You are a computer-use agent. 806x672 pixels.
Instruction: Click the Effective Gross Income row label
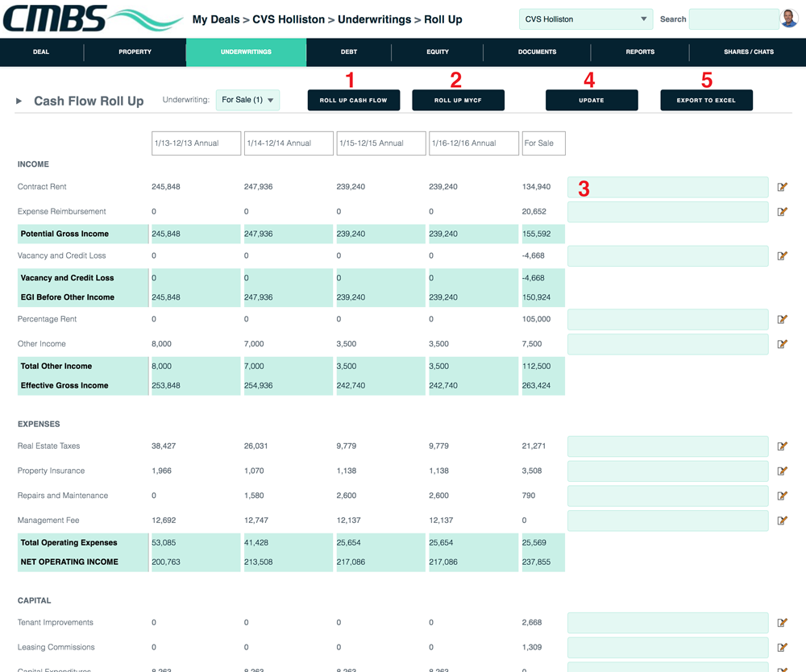(x=64, y=385)
